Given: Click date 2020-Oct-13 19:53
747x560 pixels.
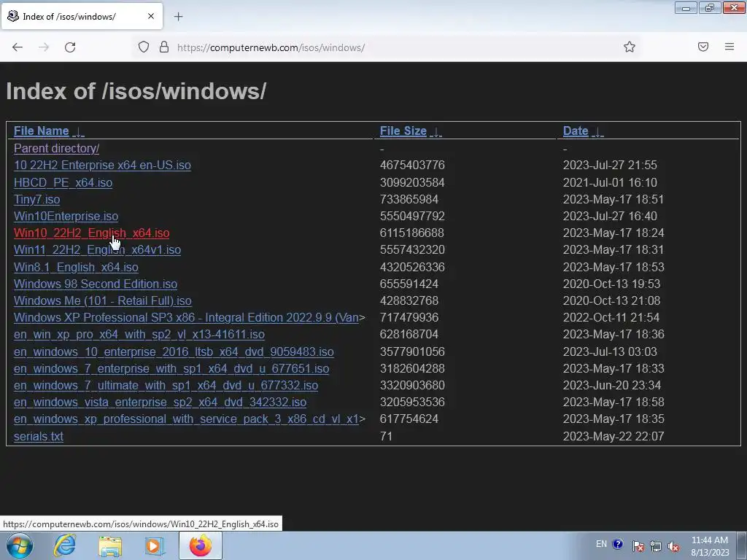Looking at the screenshot, I should tap(611, 284).
